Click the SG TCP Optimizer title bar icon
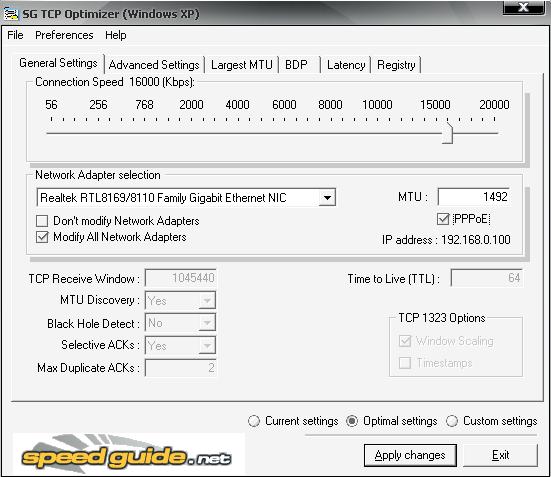551x477 pixels. [11, 13]
